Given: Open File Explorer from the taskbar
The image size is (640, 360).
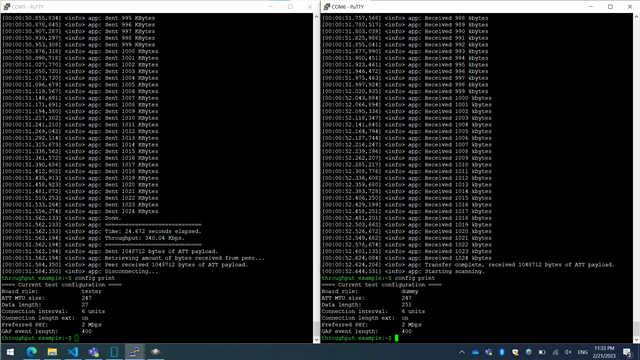Looking at the screenshot, I should (52, 352).
